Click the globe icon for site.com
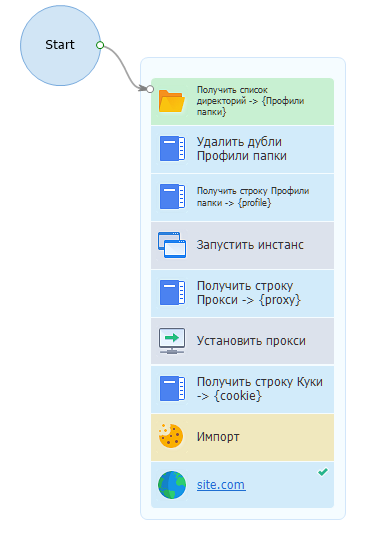 point(172,485)
